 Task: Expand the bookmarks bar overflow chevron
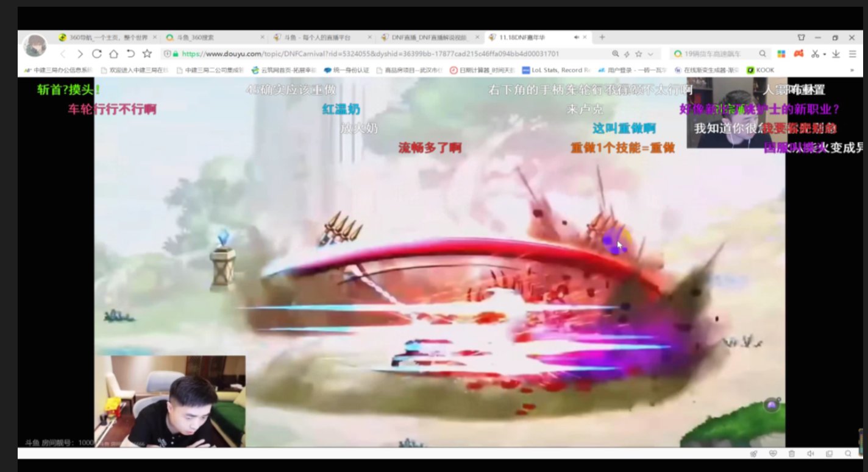coord(852,70)
